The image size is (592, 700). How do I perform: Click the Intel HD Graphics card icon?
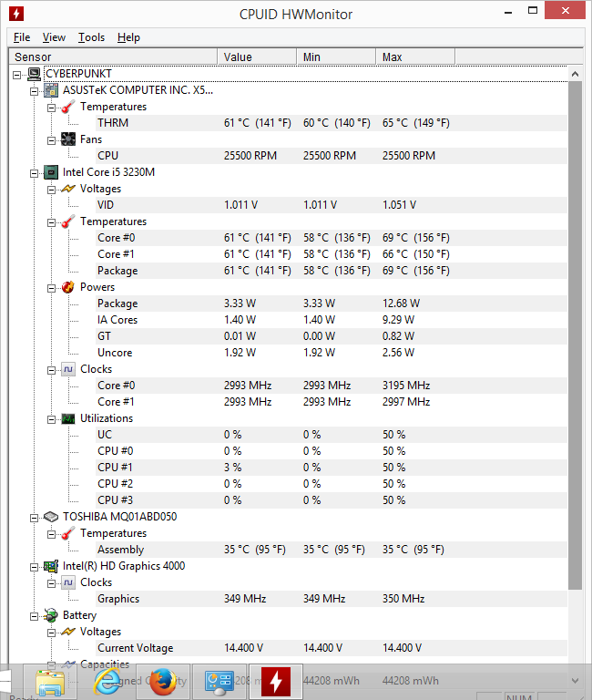click(x=51, y=566)
